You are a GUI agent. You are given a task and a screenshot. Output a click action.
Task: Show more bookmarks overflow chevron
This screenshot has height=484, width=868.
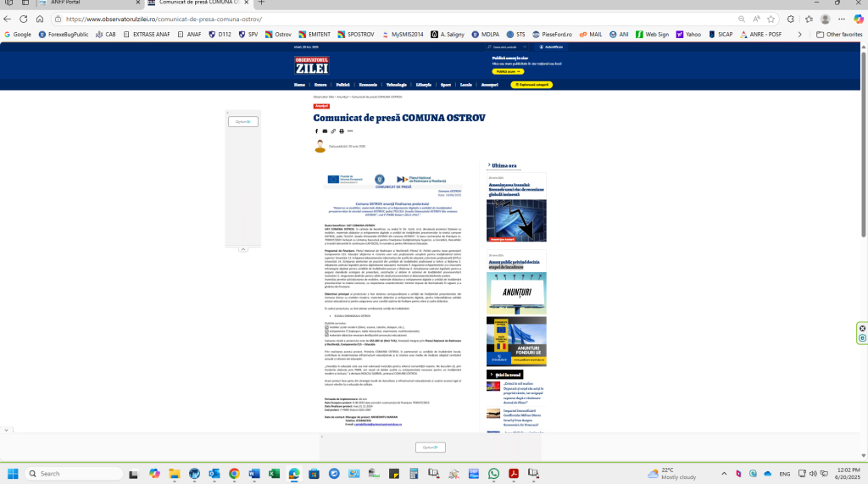click(x=799, y=35)
